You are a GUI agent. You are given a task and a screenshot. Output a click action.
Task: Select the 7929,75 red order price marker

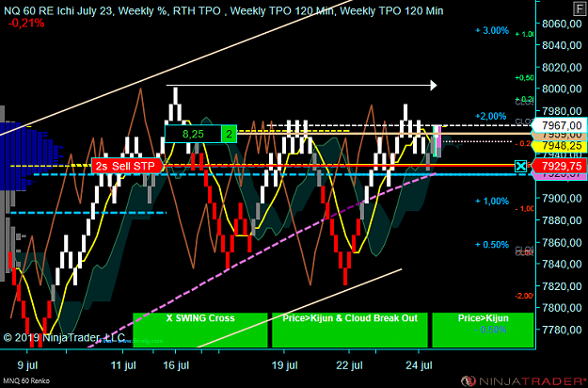click(561, 167)
